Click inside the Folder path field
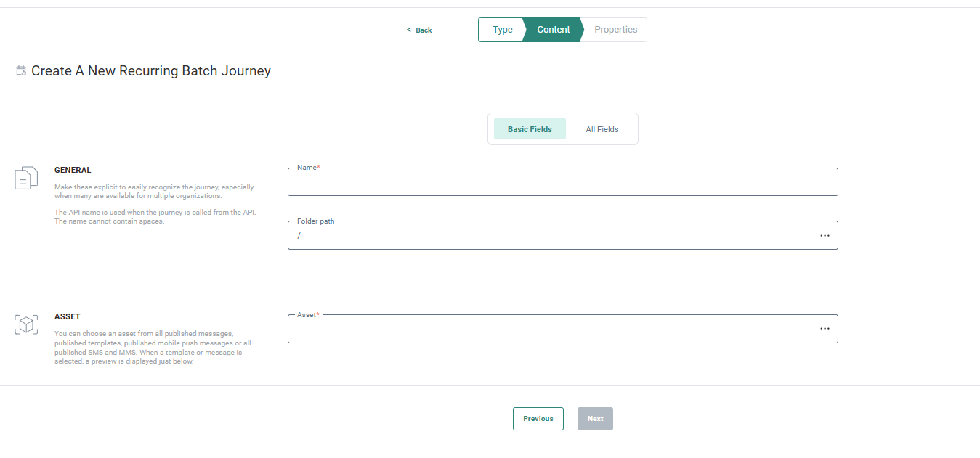 (x=552, y=236)
